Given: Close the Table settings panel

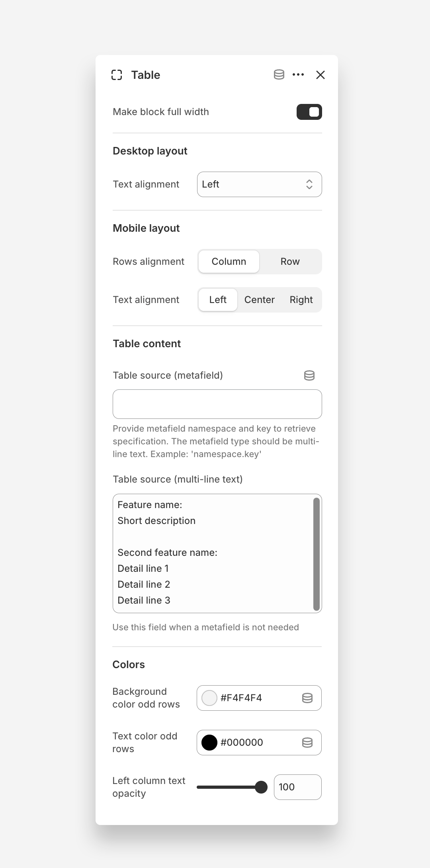Looking at the screenshot, I should [x=321, y=75].
